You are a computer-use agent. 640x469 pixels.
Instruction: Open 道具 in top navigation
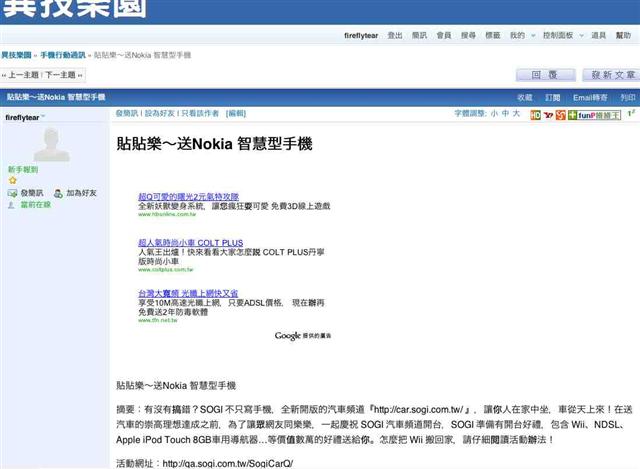click(599, 36)
